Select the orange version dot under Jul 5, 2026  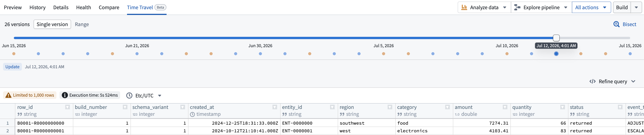click(383, 54)
